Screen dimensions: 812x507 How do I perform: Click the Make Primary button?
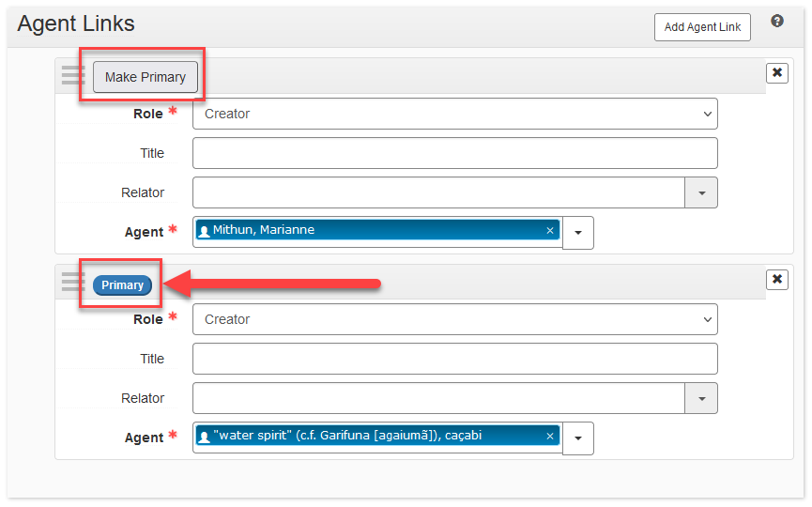point(146,77)
